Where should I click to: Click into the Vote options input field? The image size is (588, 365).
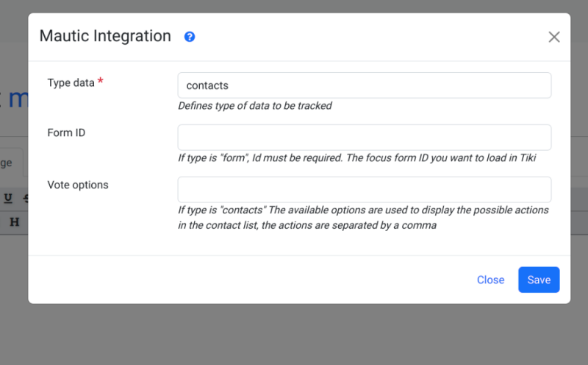[x=364, y=190]
